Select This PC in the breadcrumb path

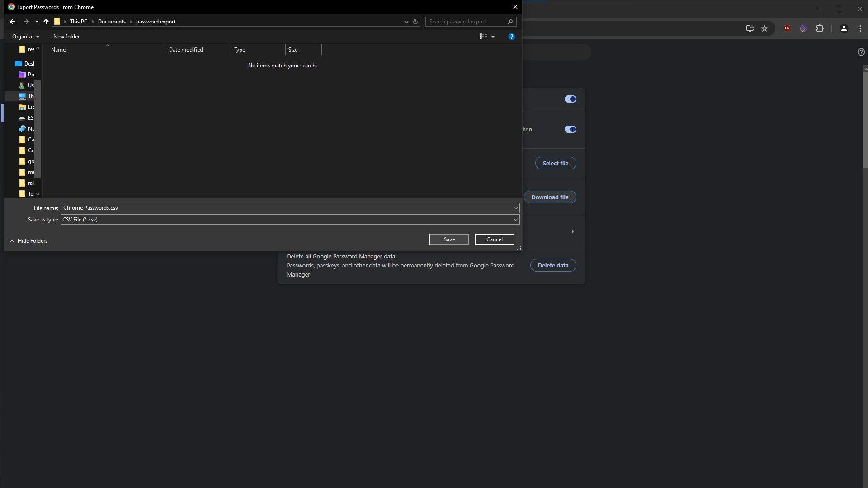pyautogui.click(x=79, y=22)
